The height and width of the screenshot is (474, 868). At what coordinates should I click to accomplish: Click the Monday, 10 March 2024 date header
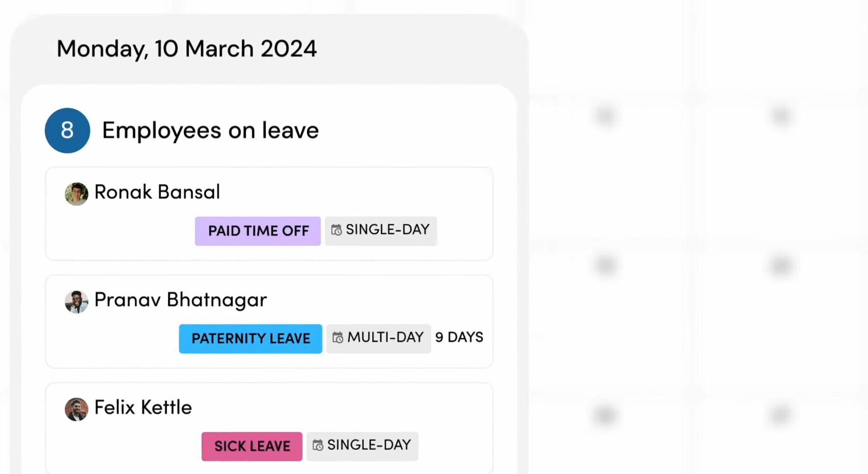186,49
